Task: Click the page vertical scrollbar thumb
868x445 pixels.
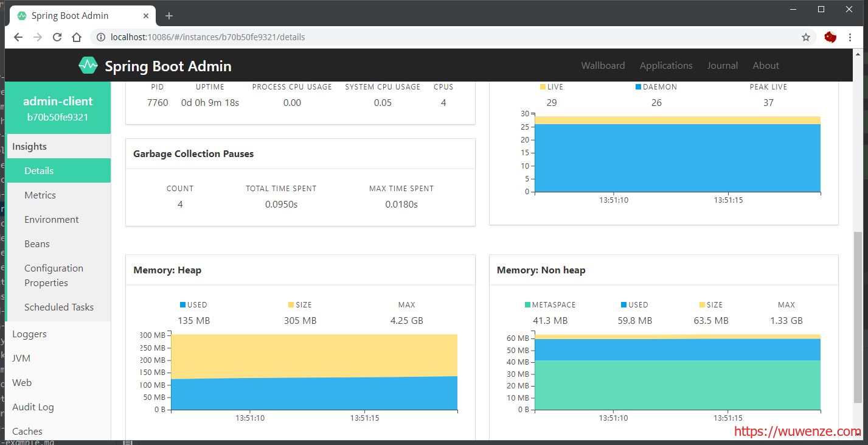Action: point(858,317)
